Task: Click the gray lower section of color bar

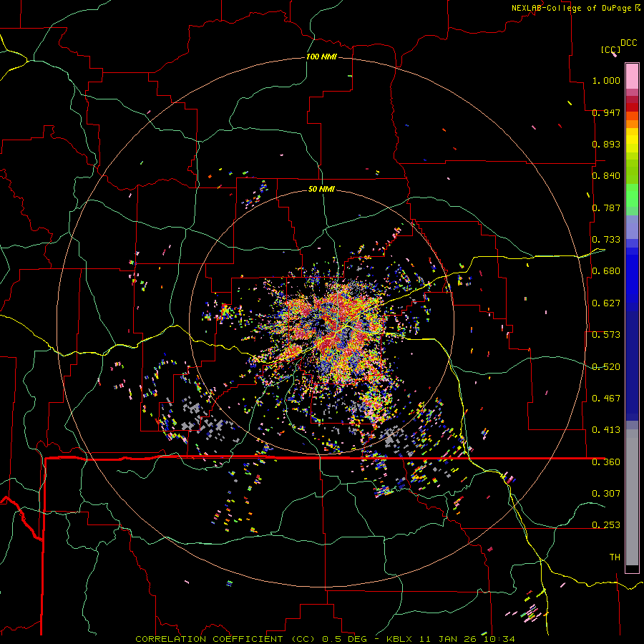Action: (x=632, y=497)
